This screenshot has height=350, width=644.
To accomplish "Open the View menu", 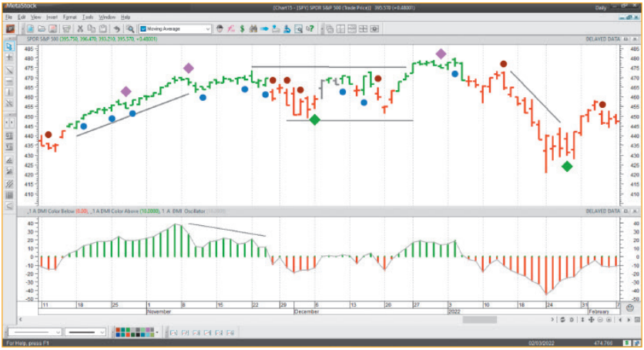I will (35, 17).
